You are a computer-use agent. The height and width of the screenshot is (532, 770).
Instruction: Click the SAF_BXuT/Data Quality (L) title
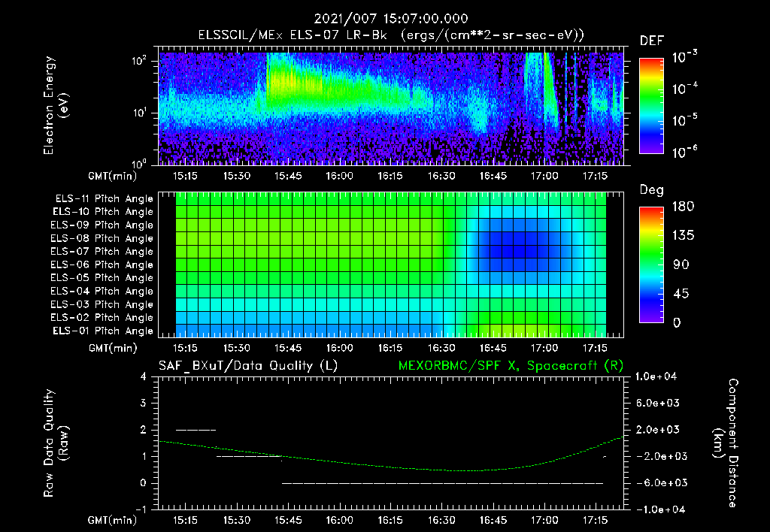coord(248,366)
